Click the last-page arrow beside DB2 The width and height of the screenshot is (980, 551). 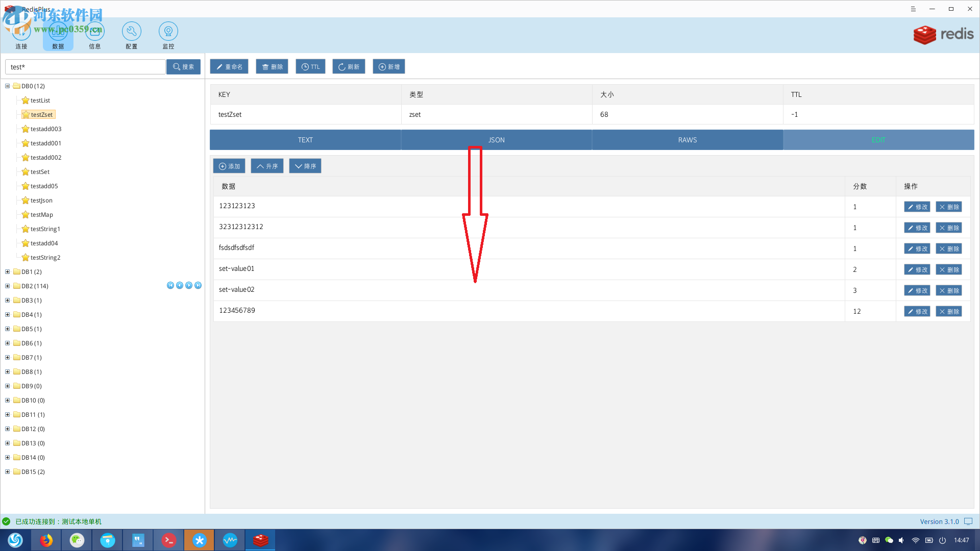pyautogui.click(x=198, y=286)
